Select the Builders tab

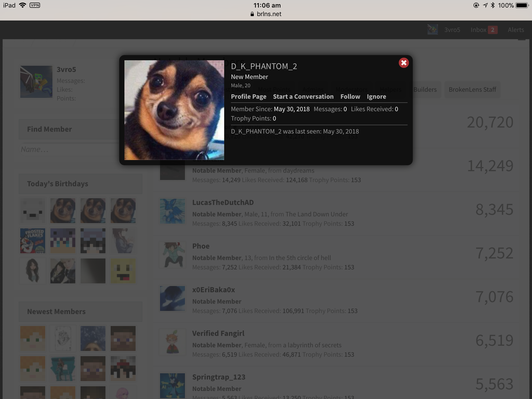point(425,90)
